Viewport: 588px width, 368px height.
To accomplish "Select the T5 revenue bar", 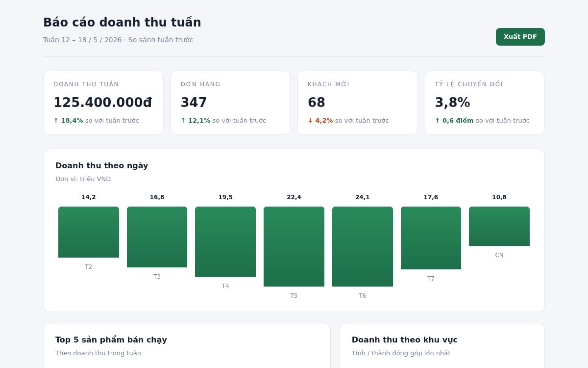I will click(294, 246).
